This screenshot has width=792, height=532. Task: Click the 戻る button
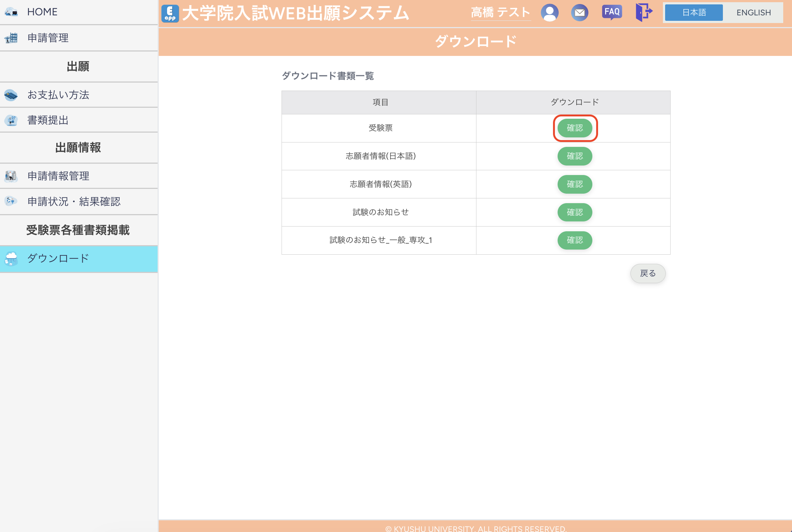tap(648, 273)
